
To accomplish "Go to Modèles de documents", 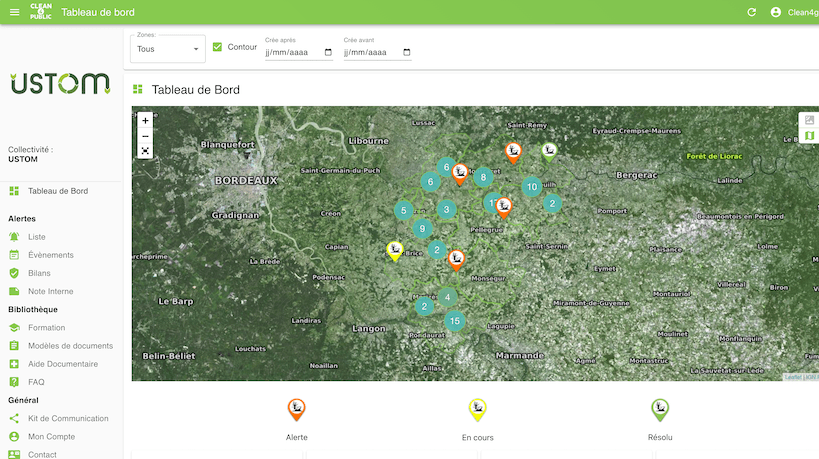I will [x=69, y=346].
